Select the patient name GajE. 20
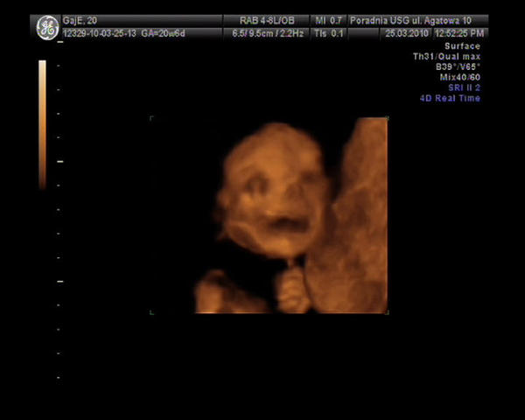The height and width of the screenshot is (420, 525). [78, 19]
